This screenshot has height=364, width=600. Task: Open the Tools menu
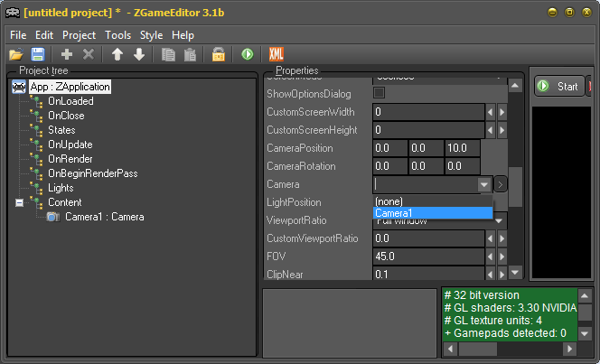pyautogui.click(x=117, y=35)
